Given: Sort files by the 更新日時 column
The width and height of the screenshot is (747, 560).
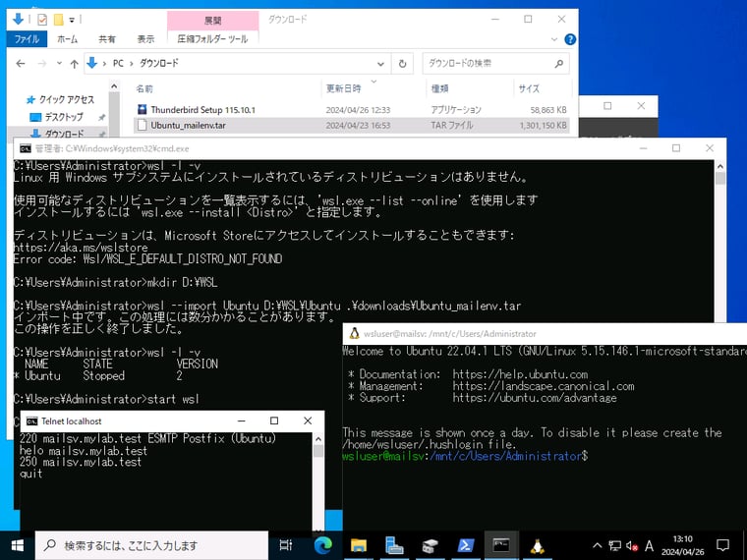Looking at the screenshot, I should click(x=344, y=88).
